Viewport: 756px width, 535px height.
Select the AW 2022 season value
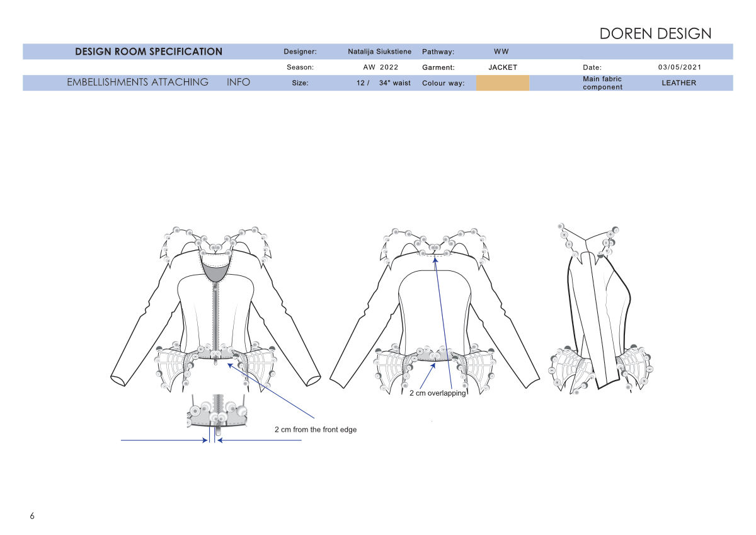tap(381, 67)
